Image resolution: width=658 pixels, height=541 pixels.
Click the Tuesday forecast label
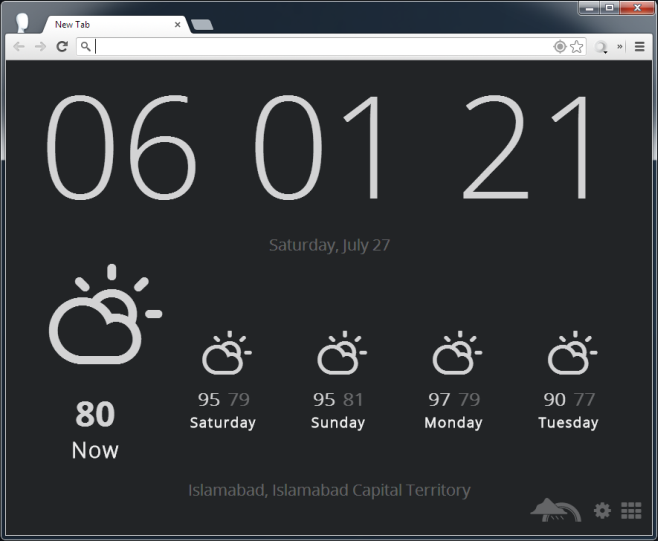(x=568, y=423)
